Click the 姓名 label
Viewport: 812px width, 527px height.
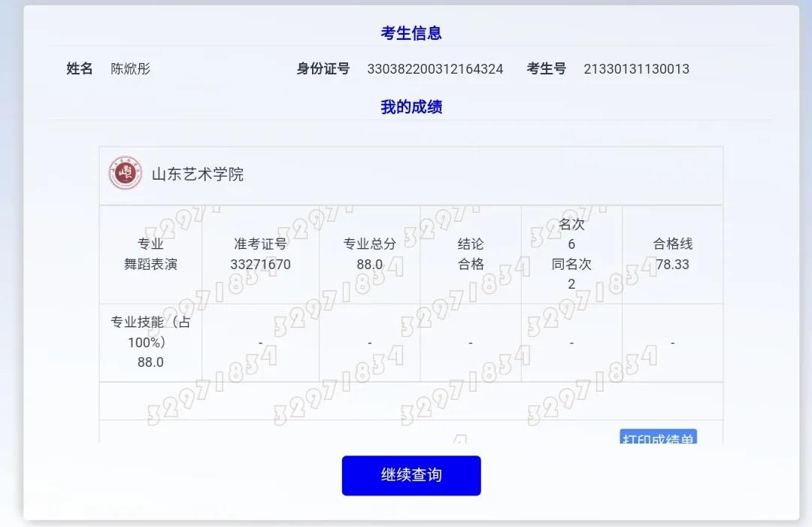click(x=80, y=69)
